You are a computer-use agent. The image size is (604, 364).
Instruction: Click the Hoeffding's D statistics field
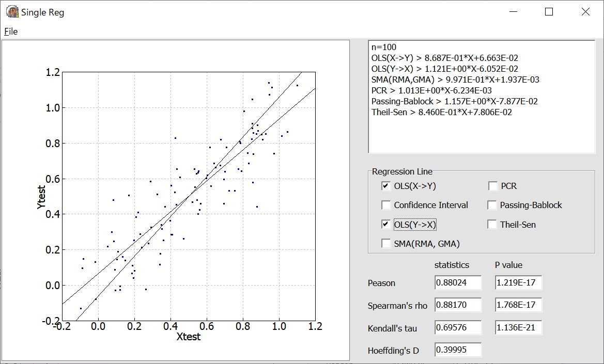pyautogui.click(x=458, y=350)
